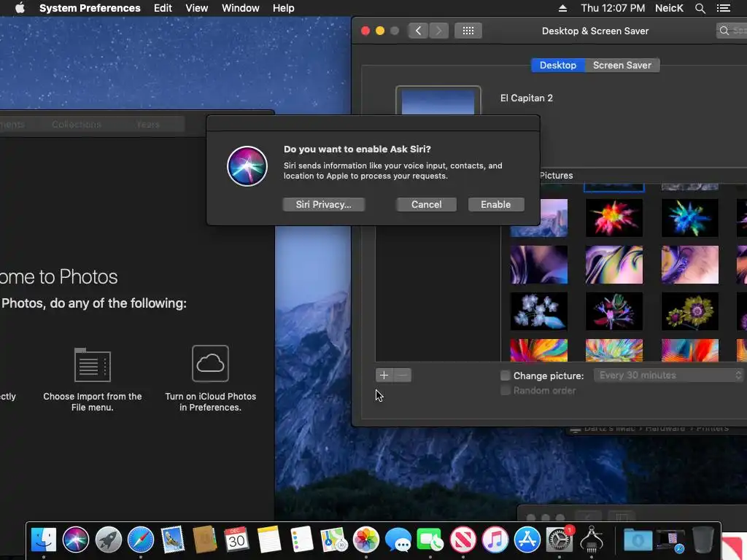The image size is (747, 560).
Task: Open Spotlight search magnifier in menu bar
Action: tap(700, 8)
